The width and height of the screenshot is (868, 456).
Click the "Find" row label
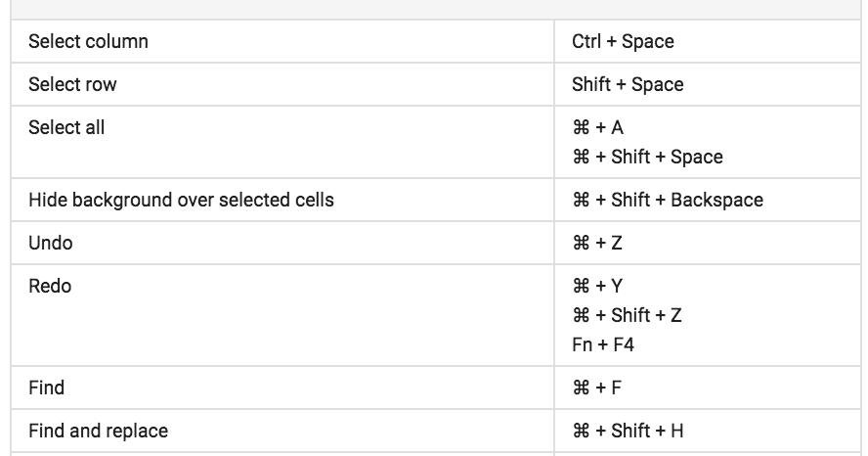tap(46, 388)
